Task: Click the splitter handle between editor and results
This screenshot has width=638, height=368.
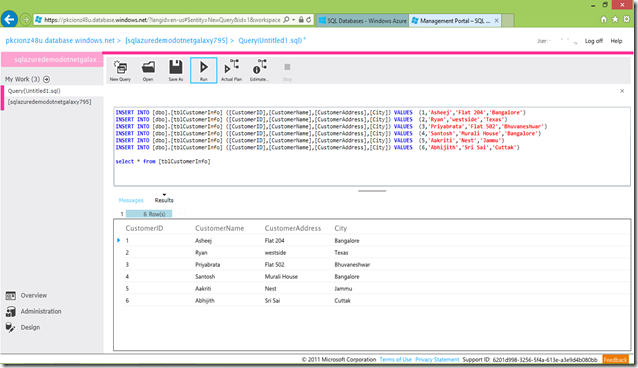Action: (372, 191)
